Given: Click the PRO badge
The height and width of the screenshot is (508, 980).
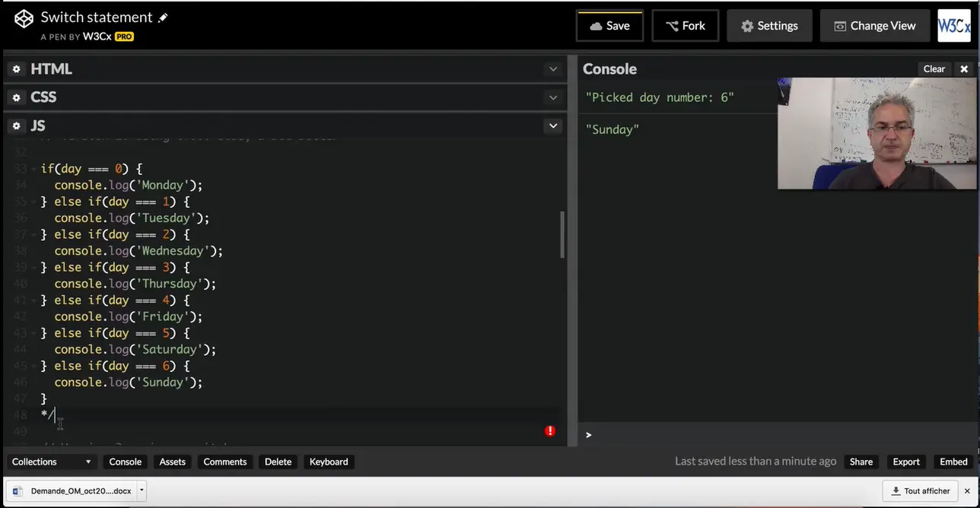Looking at the screenshot, I should tap(124, 37).
